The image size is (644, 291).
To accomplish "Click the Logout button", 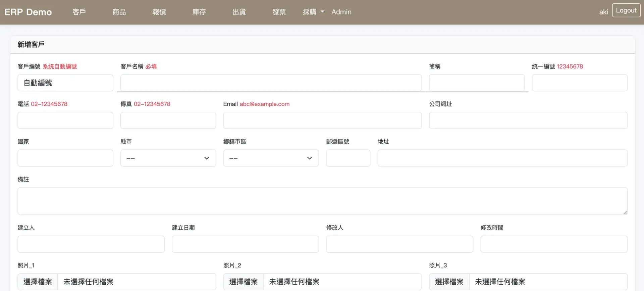I will tap(626, 10).
